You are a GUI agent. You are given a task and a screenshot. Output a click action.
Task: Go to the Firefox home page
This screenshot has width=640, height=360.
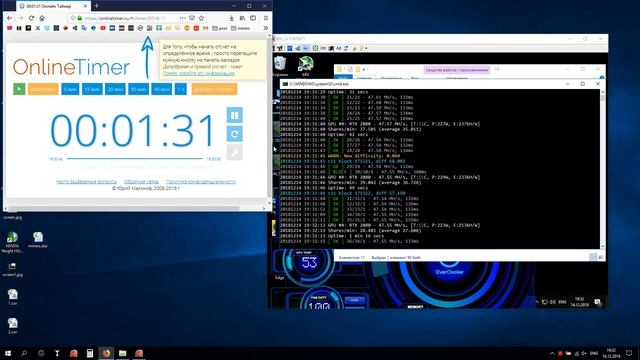click(x=42, y=18)
